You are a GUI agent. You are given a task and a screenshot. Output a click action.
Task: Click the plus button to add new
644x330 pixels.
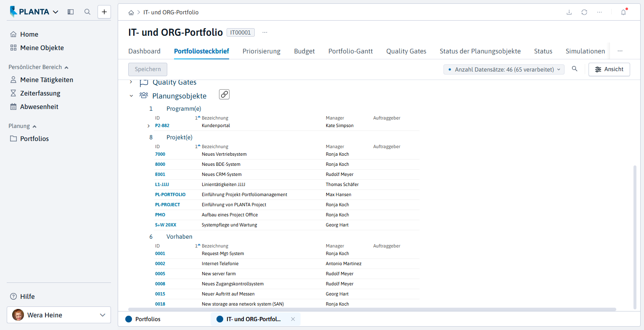(104, 12)
